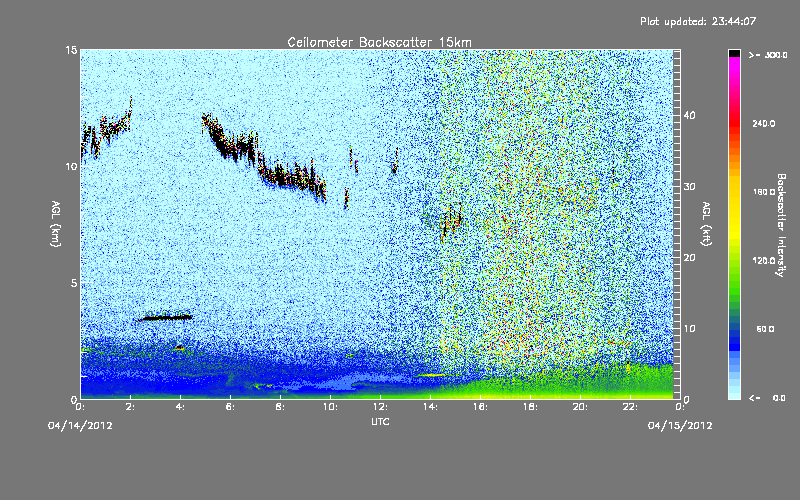This screenshot has height=500, width=800.
Task: Click the "2:" hour tick label
Action: [130, 407]
